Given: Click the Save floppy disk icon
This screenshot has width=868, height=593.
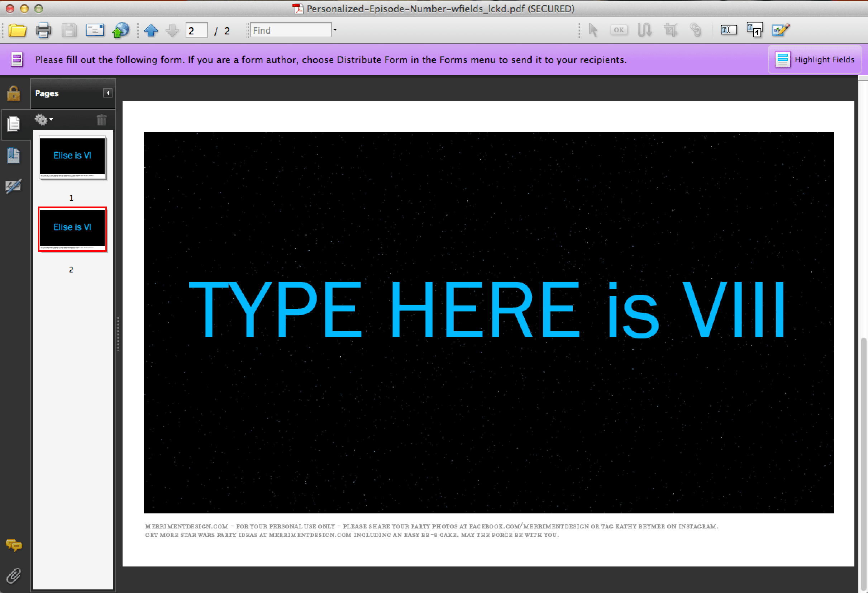Looking at the screenshot, I should [x=69, y=30].
